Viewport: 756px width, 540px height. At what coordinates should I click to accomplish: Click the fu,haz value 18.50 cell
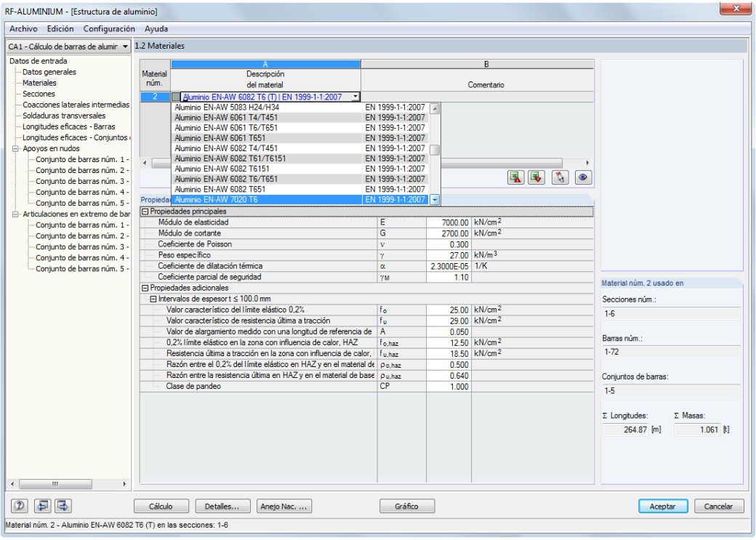[449, 354]
